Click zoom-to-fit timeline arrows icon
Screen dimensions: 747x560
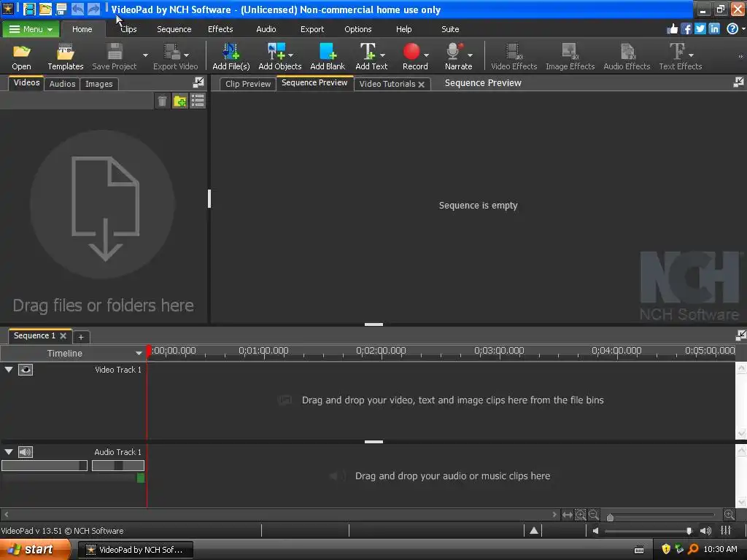click(x=567, y=515)
